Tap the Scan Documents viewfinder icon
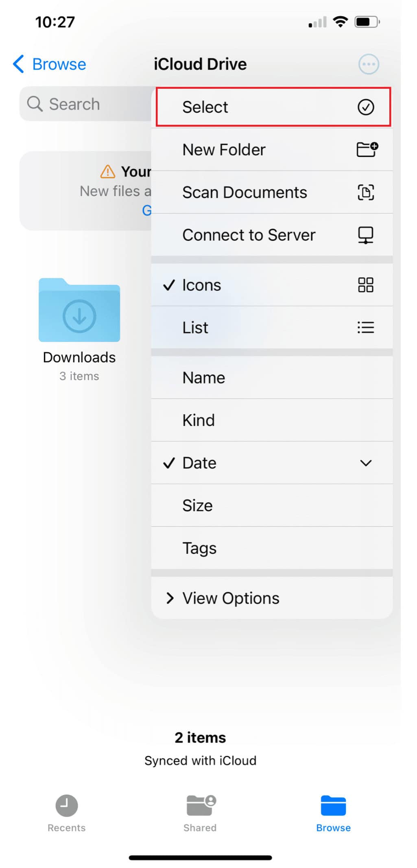The image size is (417, 868). pos(365,192)
